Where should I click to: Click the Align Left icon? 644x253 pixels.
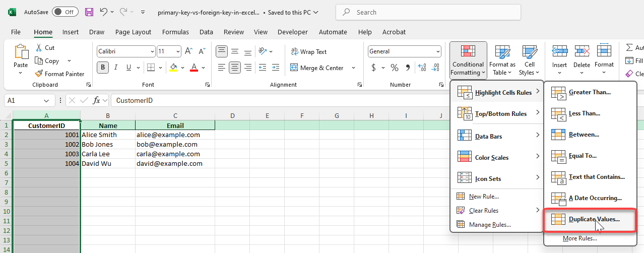(222, 68)
